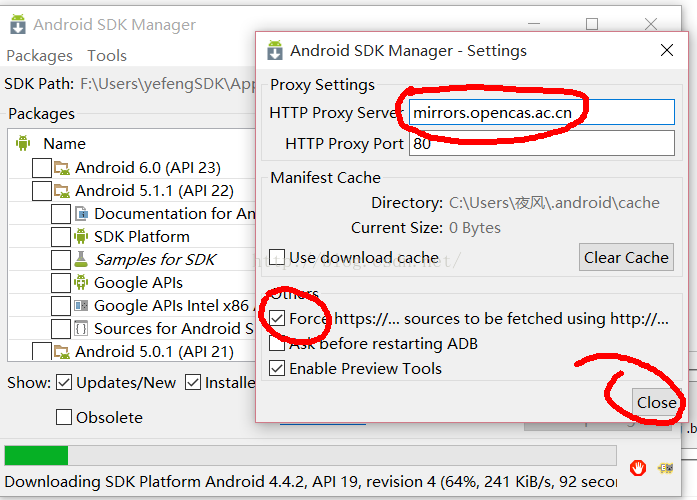Toggle Enable Preview Tools checkbox

[x=277, y=368]
